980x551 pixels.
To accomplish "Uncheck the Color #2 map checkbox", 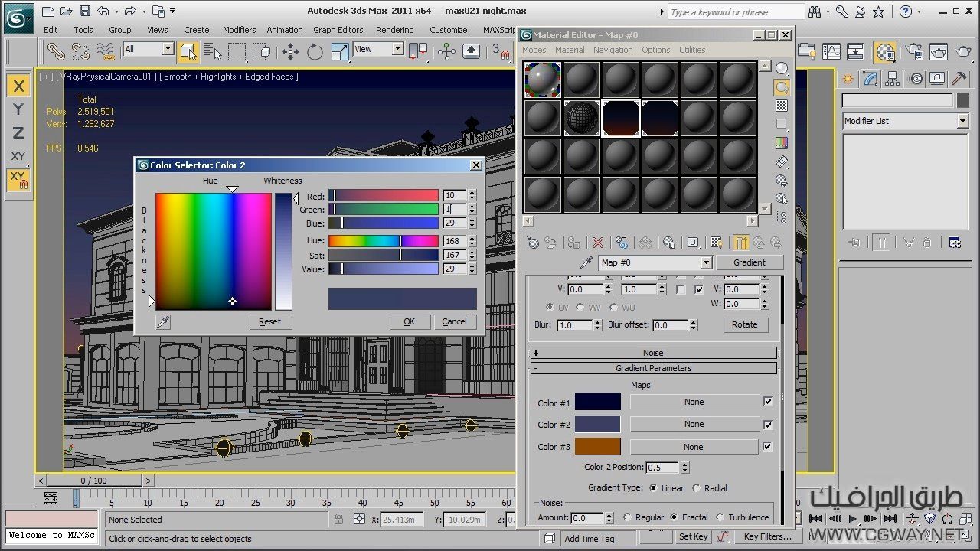I will click(x=768, y=425).
